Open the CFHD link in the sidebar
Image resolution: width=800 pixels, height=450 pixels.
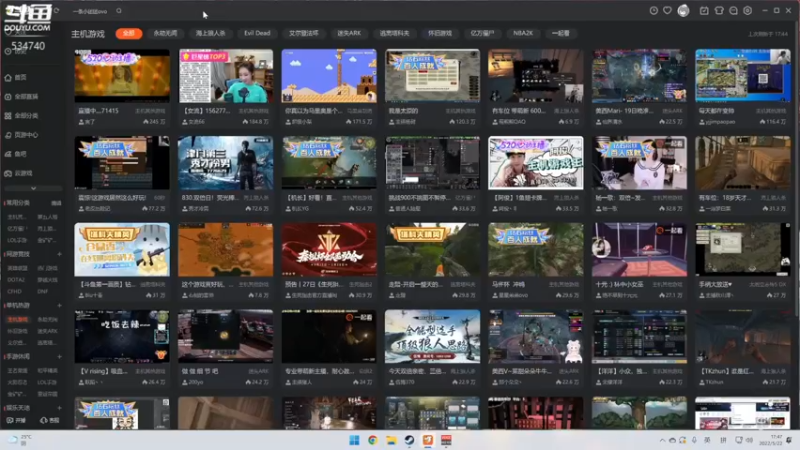pyautogui.click(x=14, y=292)
